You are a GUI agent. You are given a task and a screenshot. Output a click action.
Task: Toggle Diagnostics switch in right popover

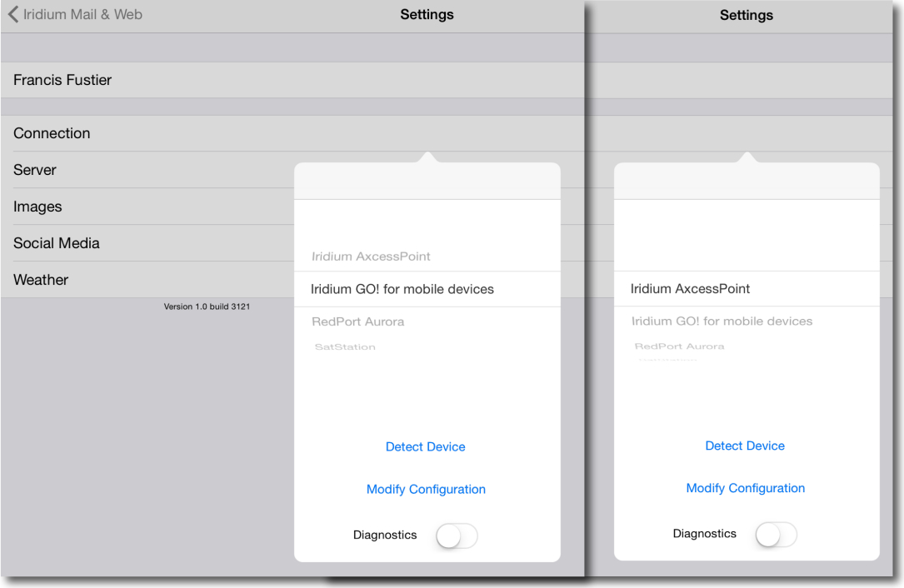pyautogui.click(x=776, y=535)
